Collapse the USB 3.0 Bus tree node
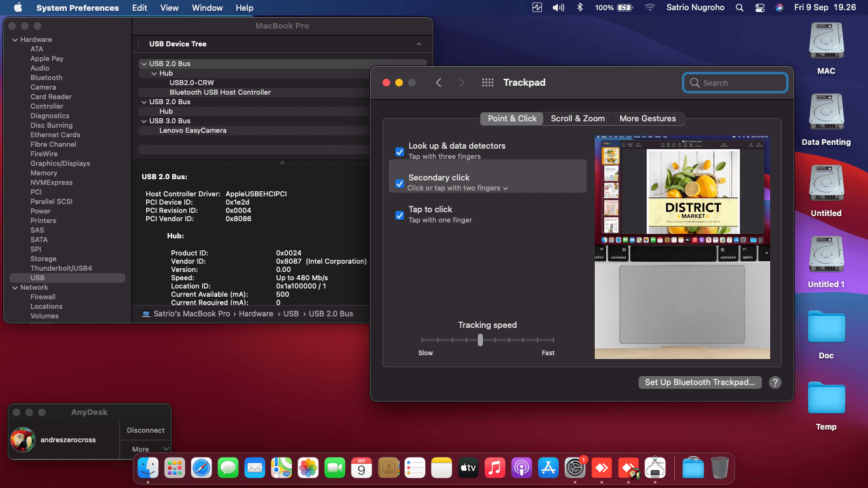 [x=144, y=121]
